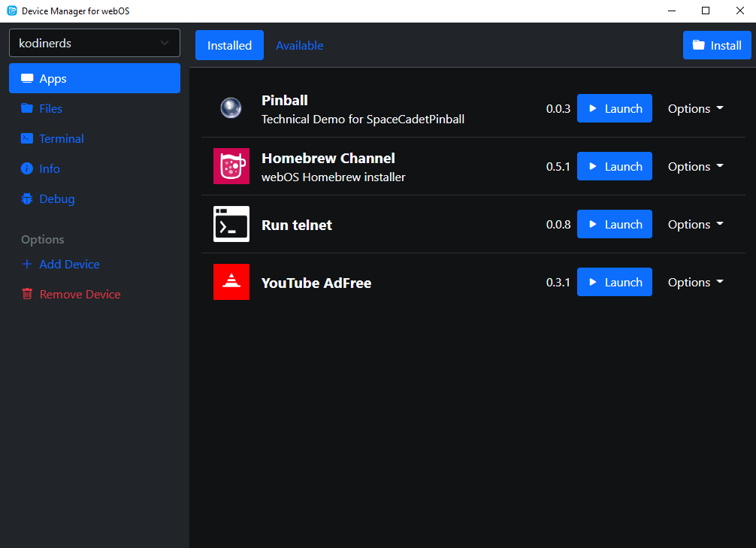Click the play icon on YouTube AdFree Launch

(593, 282)
